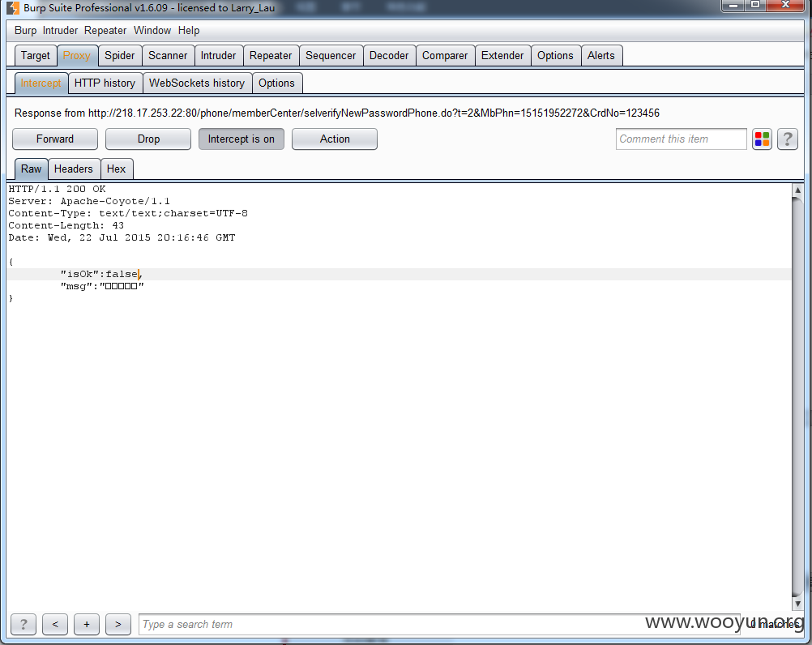Open the highlight color picker icon
The height and width of the screenshot is (645, 812).
762,139
